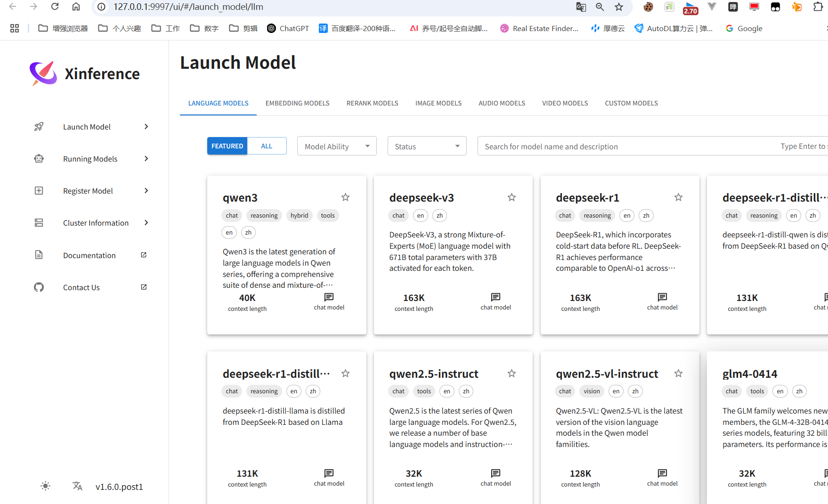
Task: Favorite deepseek-r1-distill-llama model with star
Action: [345, 374]
